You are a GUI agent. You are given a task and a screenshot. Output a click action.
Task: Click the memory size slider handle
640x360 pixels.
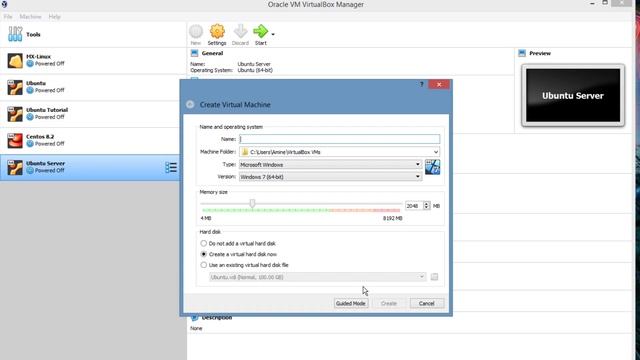click(252, 203)
